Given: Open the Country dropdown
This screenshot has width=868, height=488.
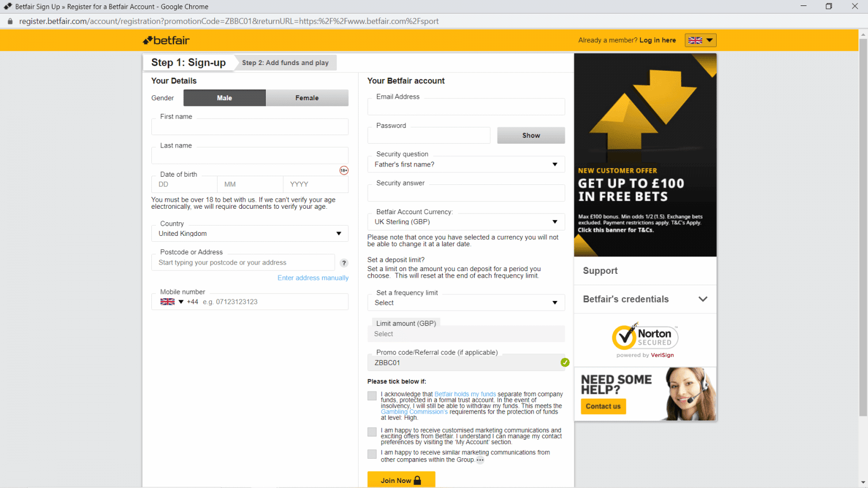Looking at the screenshot, I should tap(250, 234).
